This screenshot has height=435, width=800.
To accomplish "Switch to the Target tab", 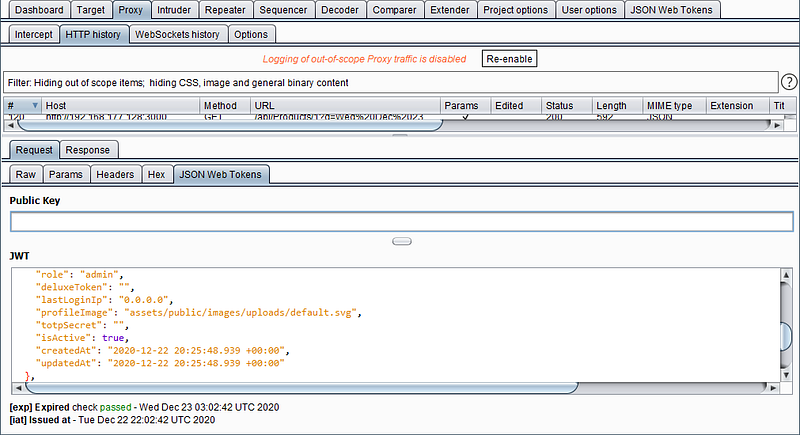I will click(90, 10).
